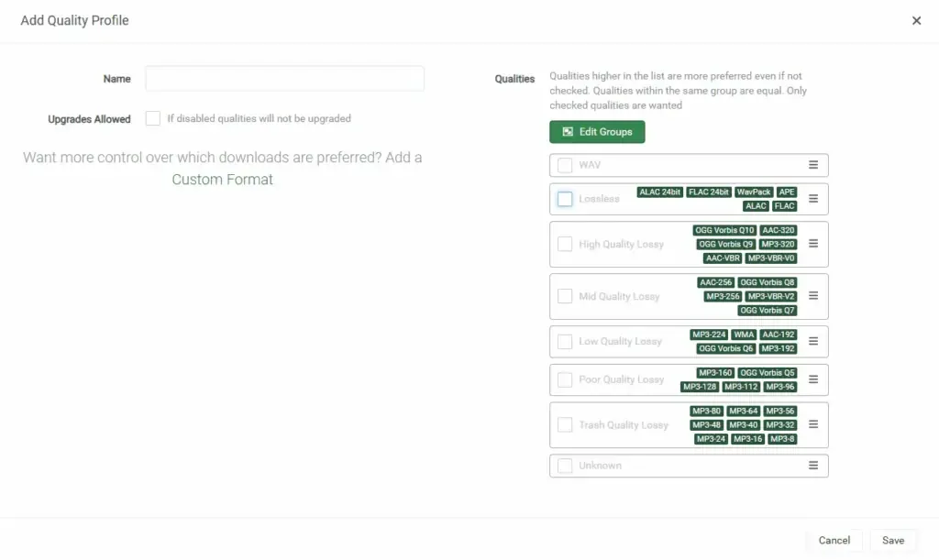Click drag handle on Mid Quality Lossy

812,296
